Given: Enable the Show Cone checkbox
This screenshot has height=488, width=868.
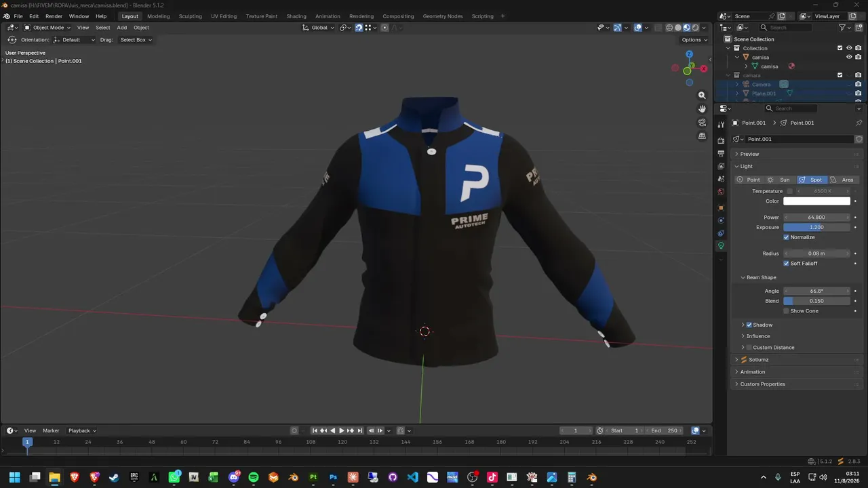Looking at the screenshot, I should click(787, 310).
